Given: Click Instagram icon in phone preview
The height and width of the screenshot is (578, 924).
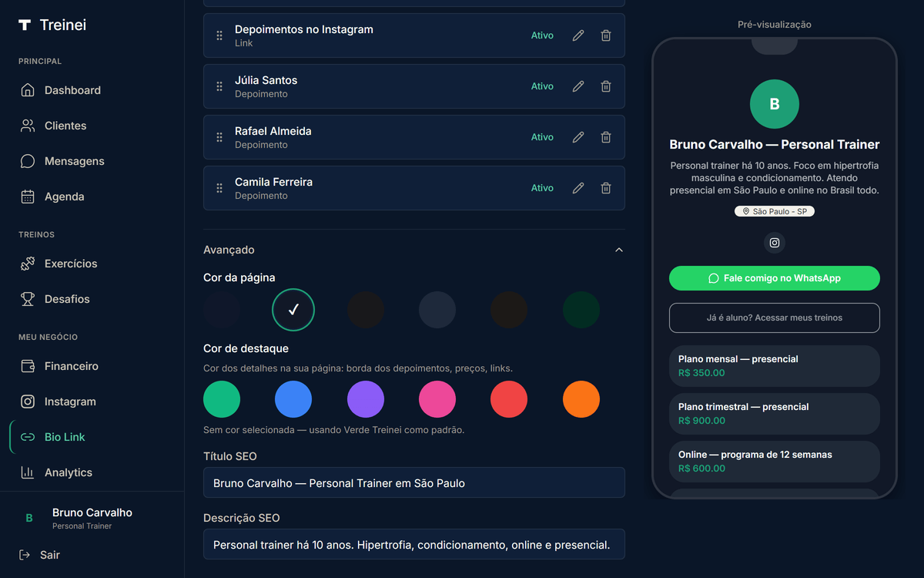Looking at the screenshot, I should click(775, 243).
